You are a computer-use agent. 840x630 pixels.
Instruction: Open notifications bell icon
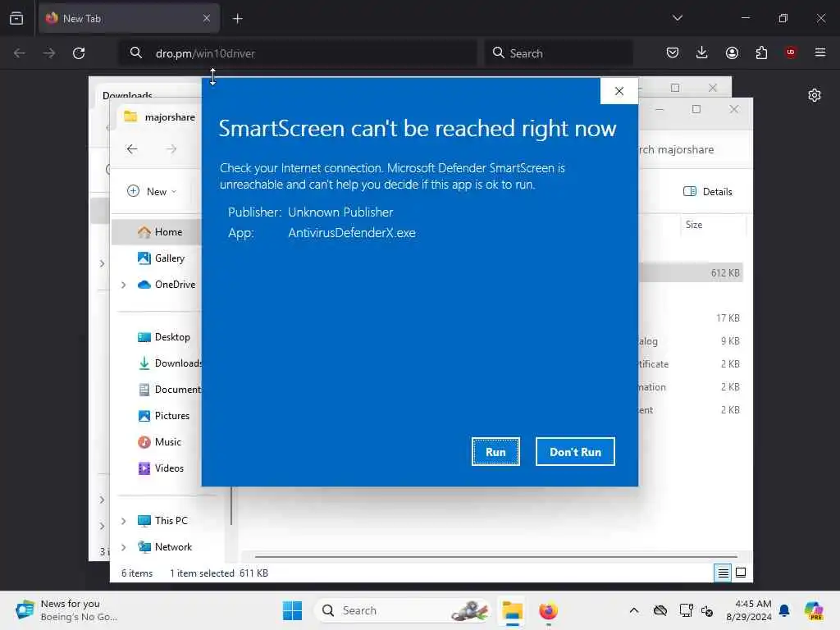[x=784, y=610]
